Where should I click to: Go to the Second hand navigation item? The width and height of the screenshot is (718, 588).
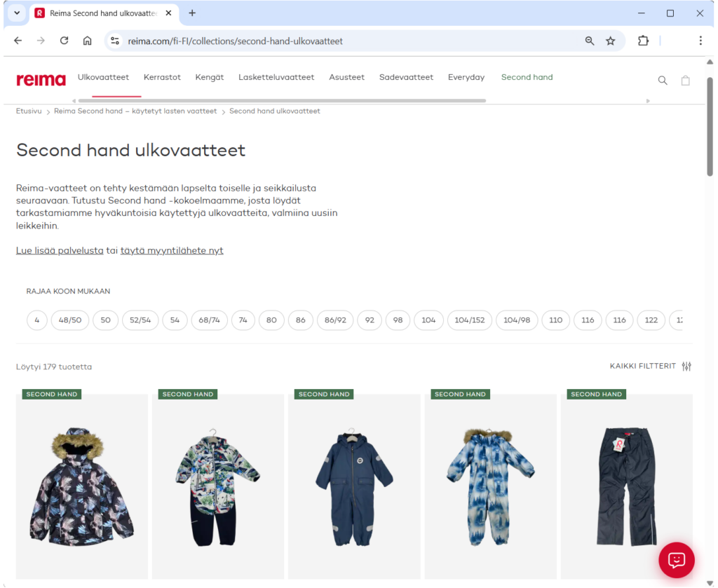point(527,77)
